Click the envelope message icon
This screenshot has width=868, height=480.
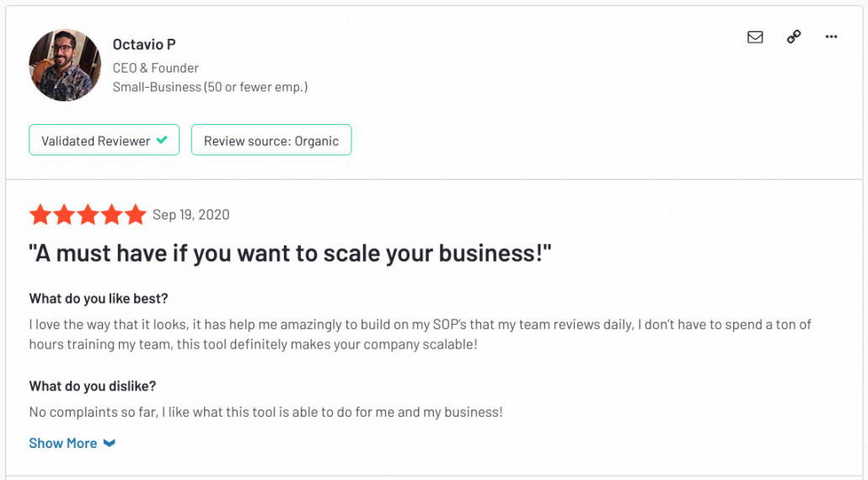tap(755, 36)
